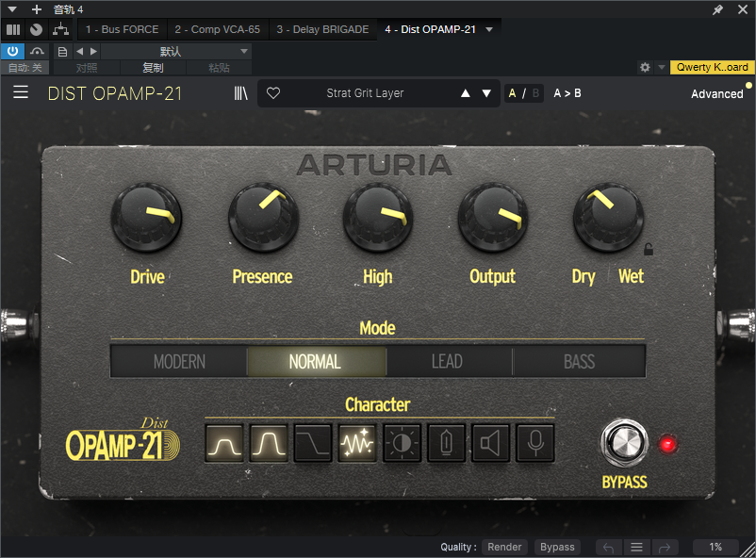Open the undo history list icon
The image size is (756, 558).
click(636, 548)
